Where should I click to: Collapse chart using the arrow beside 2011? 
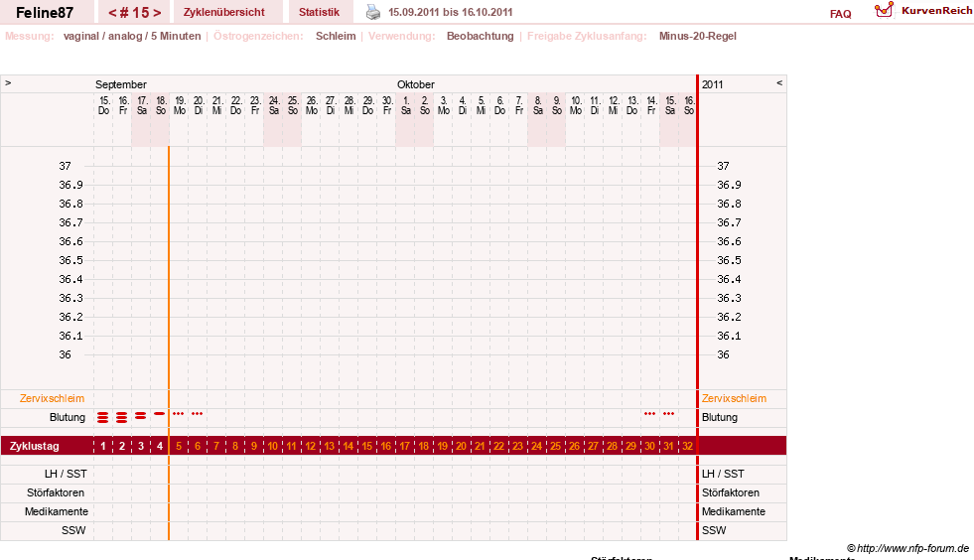click(x=779, y=82)
